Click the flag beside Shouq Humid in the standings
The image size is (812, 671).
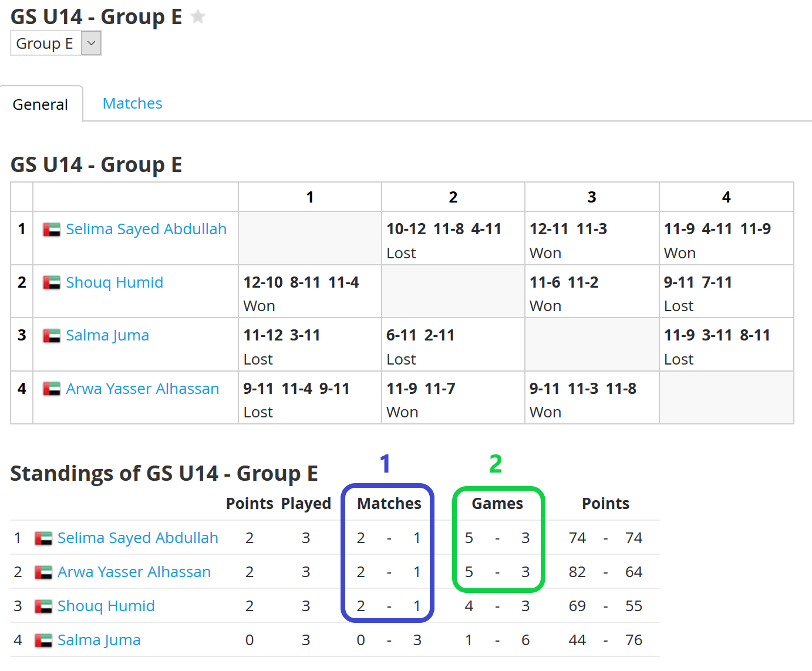coord(43,606)
